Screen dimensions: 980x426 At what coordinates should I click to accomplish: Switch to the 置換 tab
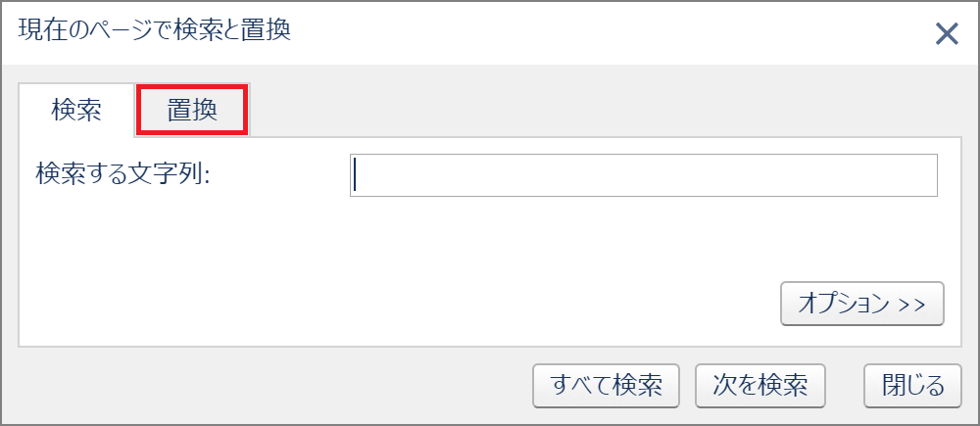coord(192,110)
